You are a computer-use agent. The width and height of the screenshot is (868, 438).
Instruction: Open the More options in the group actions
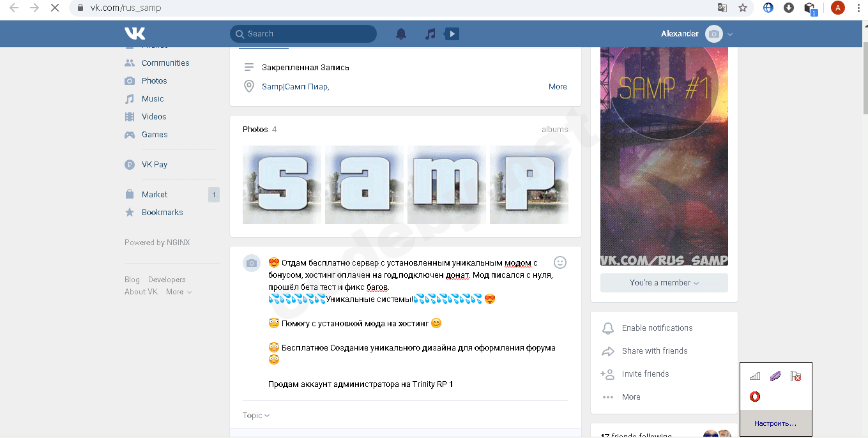coord(631,397)
